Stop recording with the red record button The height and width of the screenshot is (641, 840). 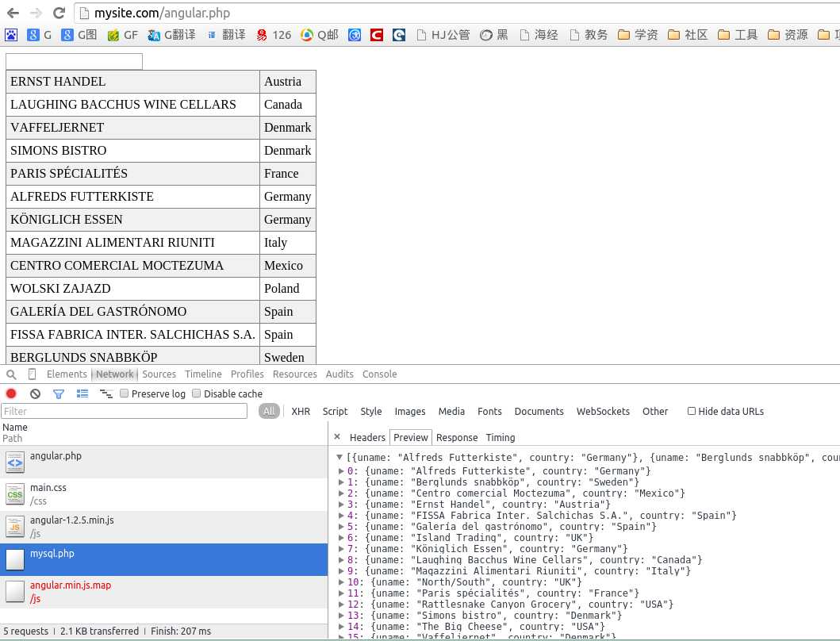click(11, 393)
